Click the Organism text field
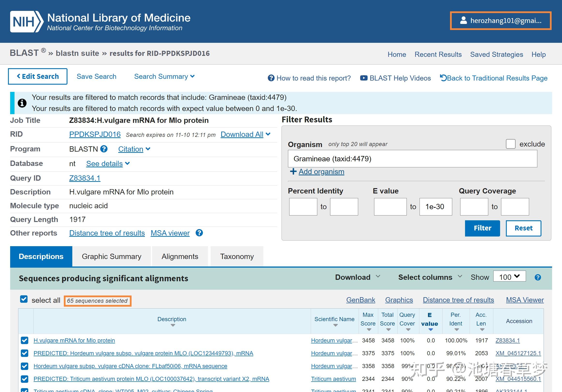 pos(412,159)
